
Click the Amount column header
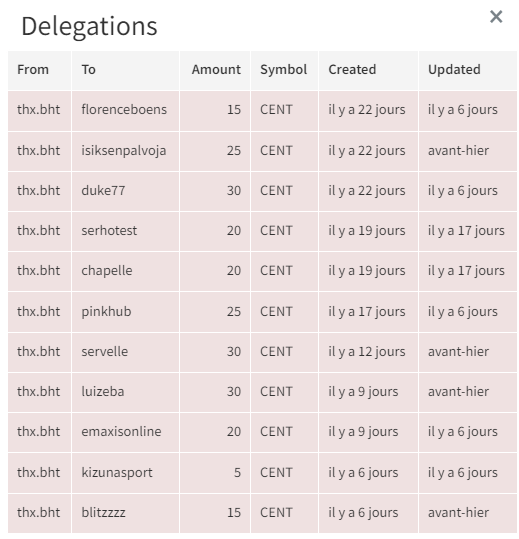tap(216, 70)
